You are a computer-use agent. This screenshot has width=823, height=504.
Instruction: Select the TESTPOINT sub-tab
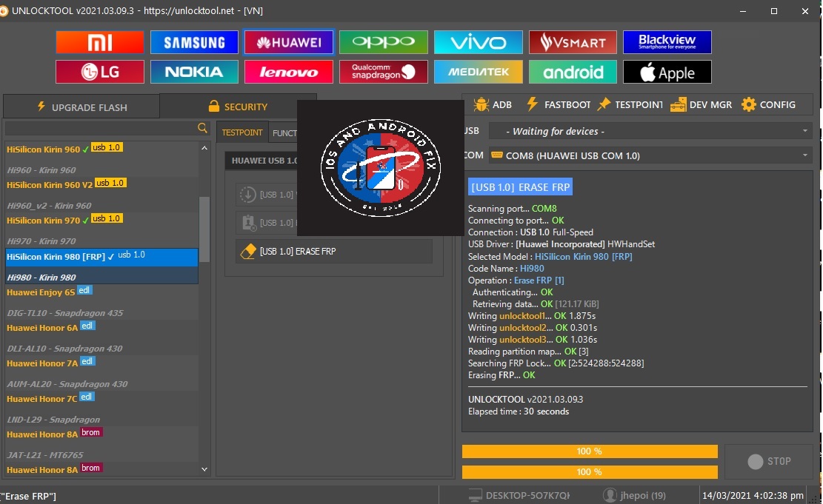(242, 132)
